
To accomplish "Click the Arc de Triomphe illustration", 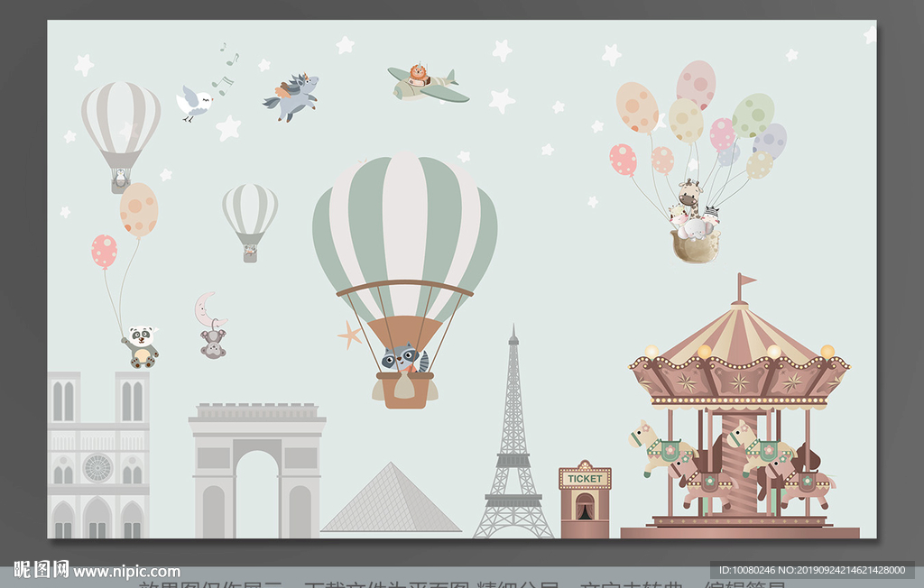I will [257, 470].
